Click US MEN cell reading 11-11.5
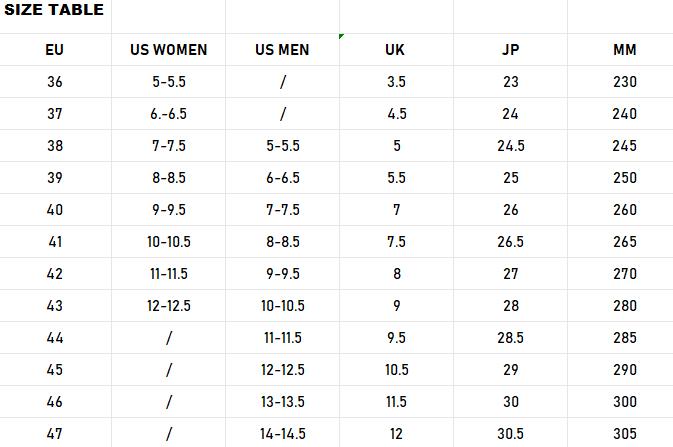The image size is (673, 447). [x=282, y=338]
